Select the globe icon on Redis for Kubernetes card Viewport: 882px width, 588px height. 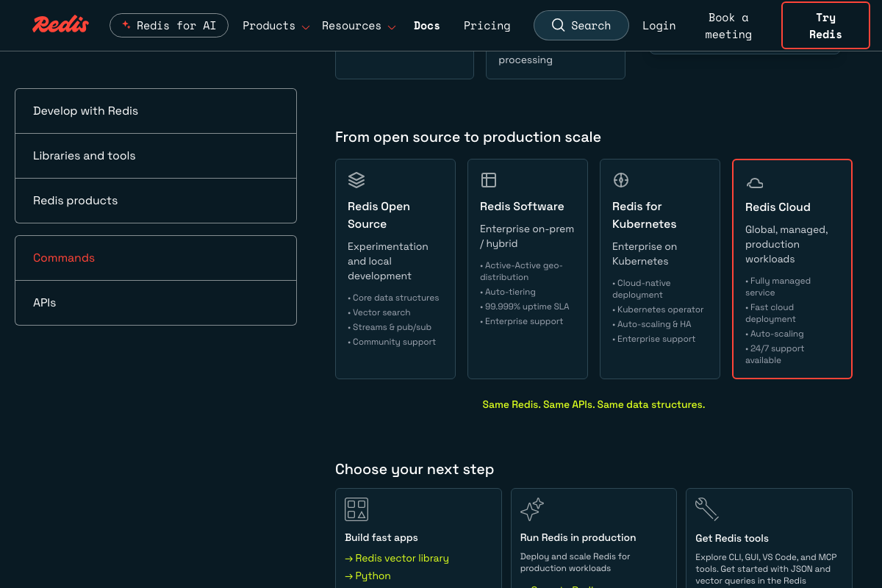tap(621, 179)
